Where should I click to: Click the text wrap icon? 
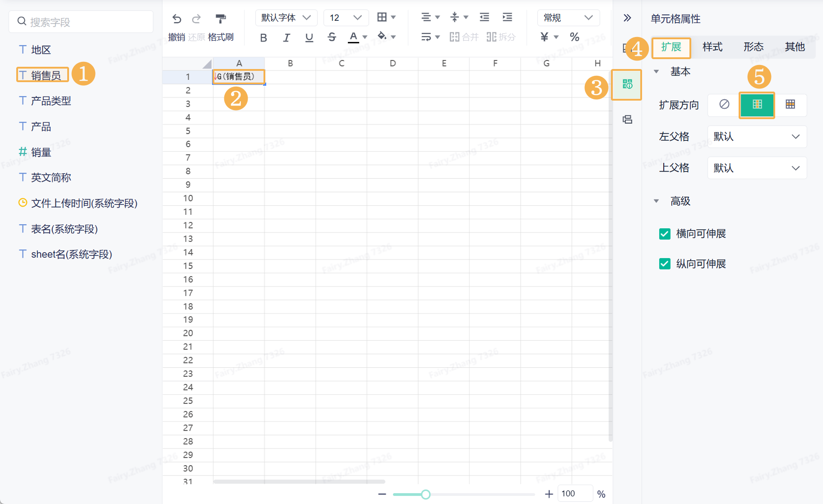(426, 37)
